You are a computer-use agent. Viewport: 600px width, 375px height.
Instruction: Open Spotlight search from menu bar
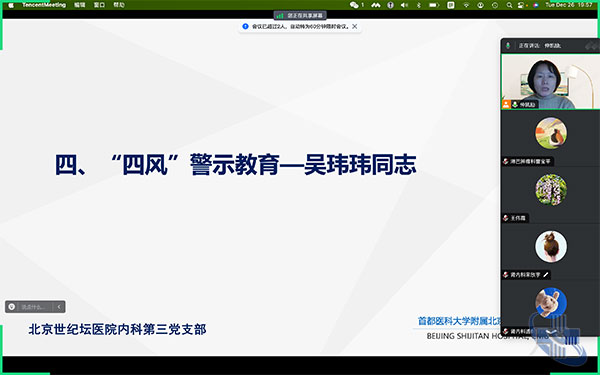pyautogui.click(x=509, y=5)
